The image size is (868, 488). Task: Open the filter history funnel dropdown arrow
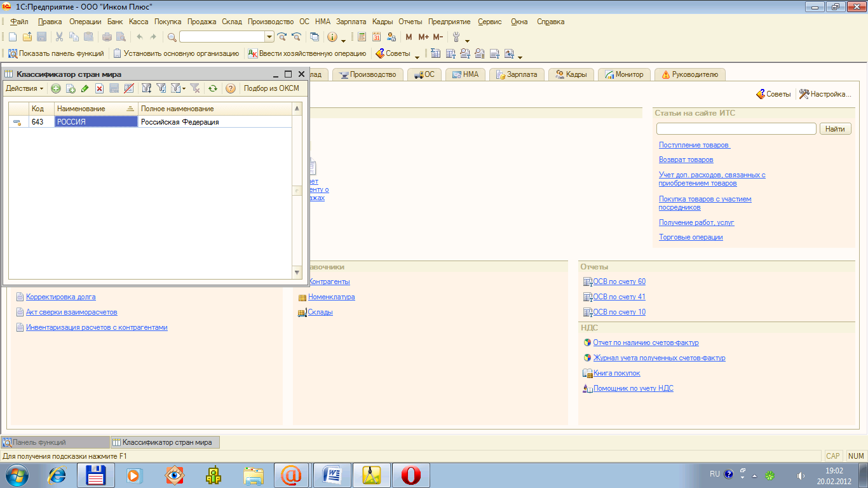pos(184,88)
